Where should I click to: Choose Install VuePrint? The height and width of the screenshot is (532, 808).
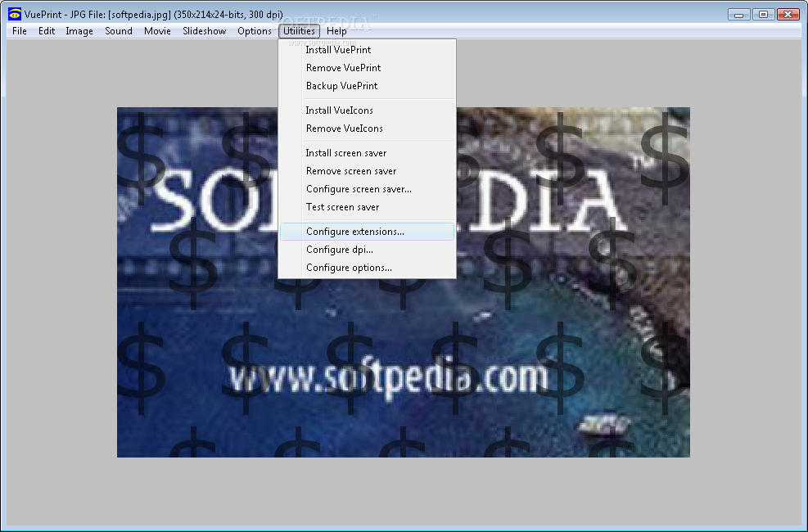click(367, 50)
